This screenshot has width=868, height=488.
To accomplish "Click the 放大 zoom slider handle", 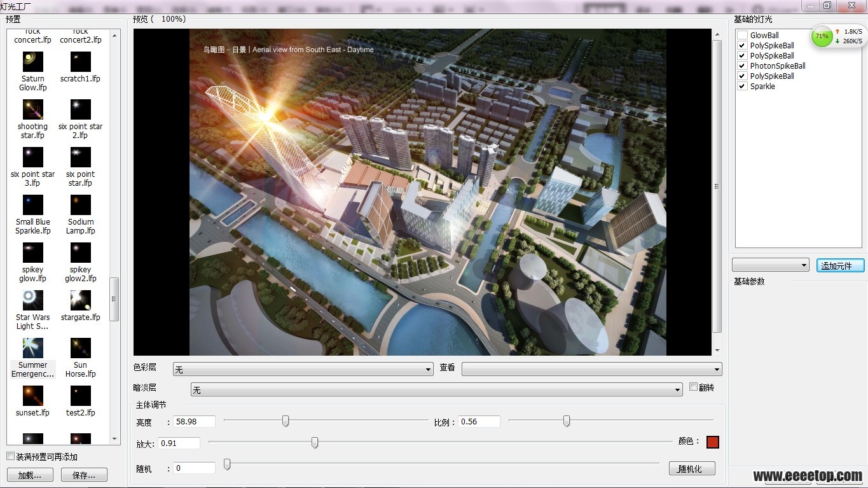I will (315, 442).
